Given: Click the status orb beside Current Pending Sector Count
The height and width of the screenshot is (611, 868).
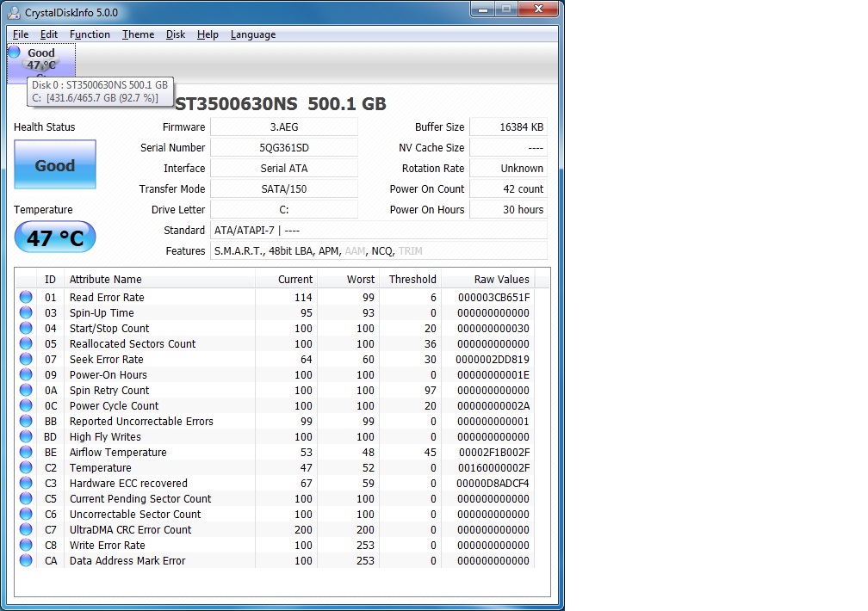Looking at the screenshot, I should click(x=26, y=498).
